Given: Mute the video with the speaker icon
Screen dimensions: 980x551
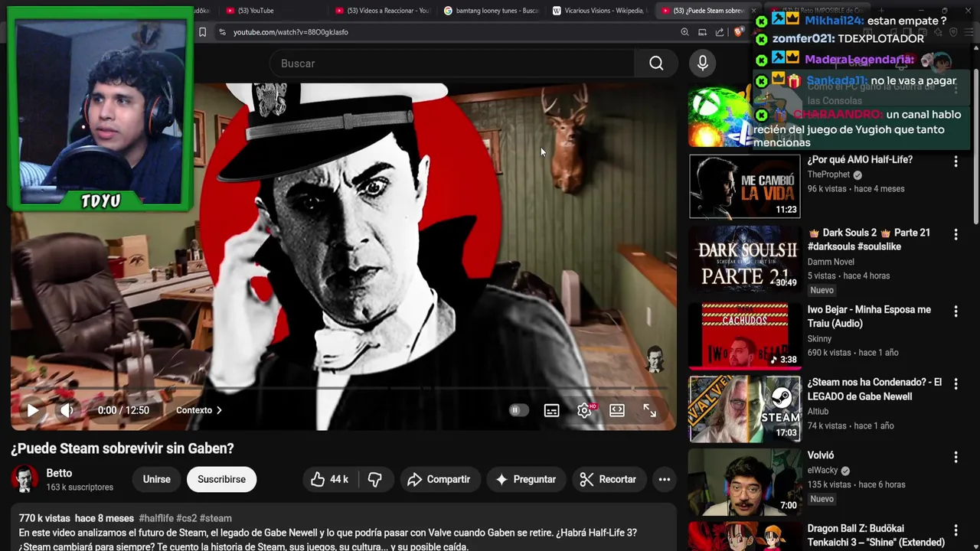Looking at the screenshot, I should click(x=67, y=410).
